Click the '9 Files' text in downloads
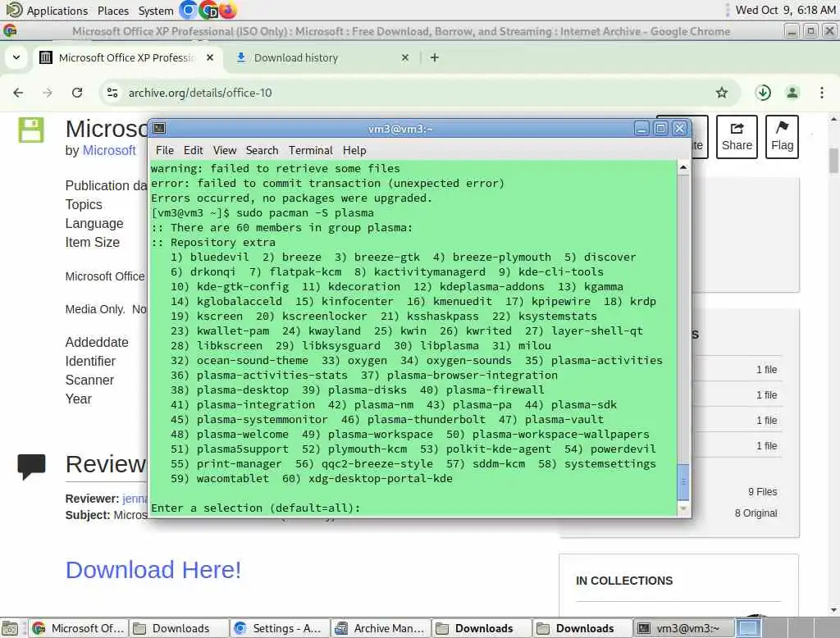Image resolution: width=840 pixels, height=638 pixels. click(762, 492)
